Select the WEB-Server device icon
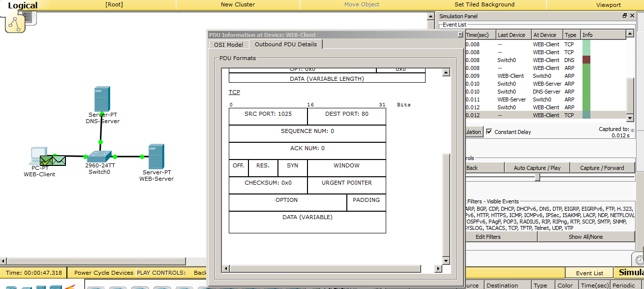This screenshot has height=289, width=644. point(156,157)
